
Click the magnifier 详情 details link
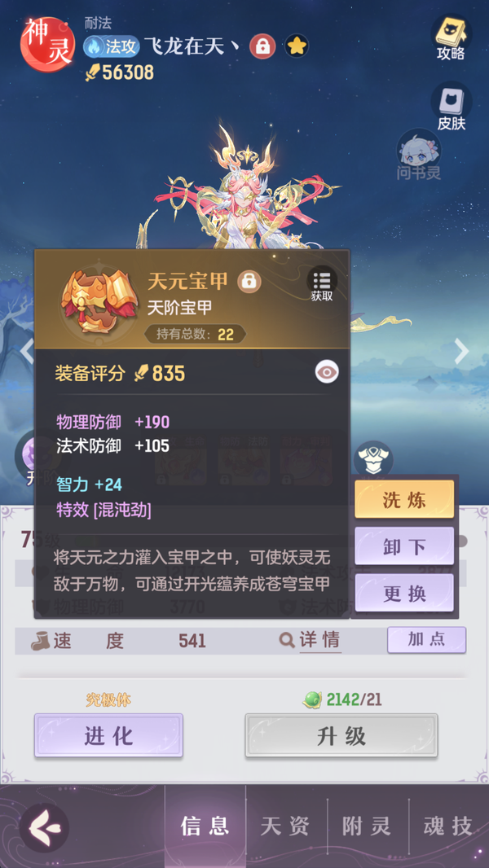pyautogui.click(x=310, y=641)
